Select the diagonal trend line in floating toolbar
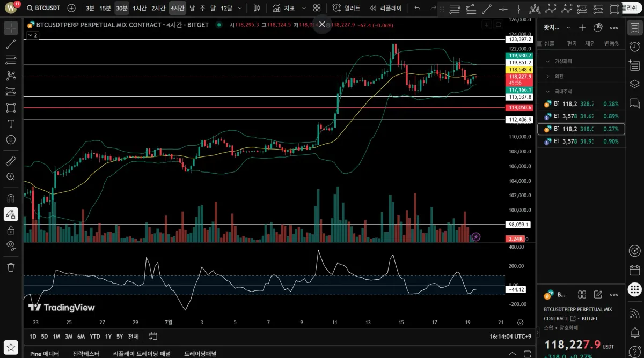Viewport: 644px width, 358px height. click(x=486, y=9)
